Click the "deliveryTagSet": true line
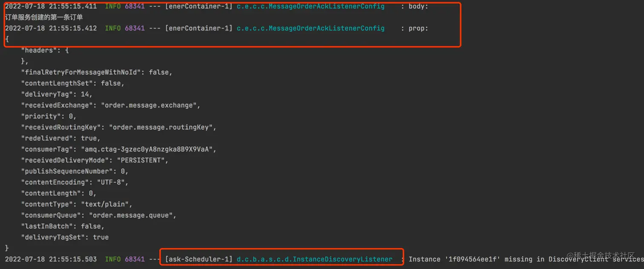Viewport: 644px width, 269px height. tap(65, 237)
